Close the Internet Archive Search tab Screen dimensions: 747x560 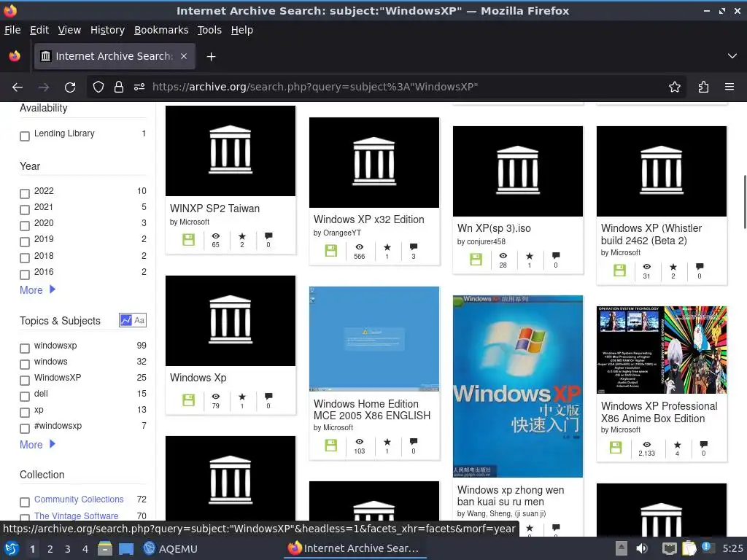(184, 56)
